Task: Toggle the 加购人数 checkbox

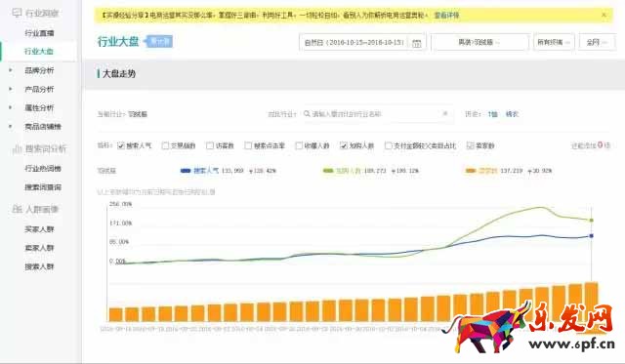Action: (344, 145)
